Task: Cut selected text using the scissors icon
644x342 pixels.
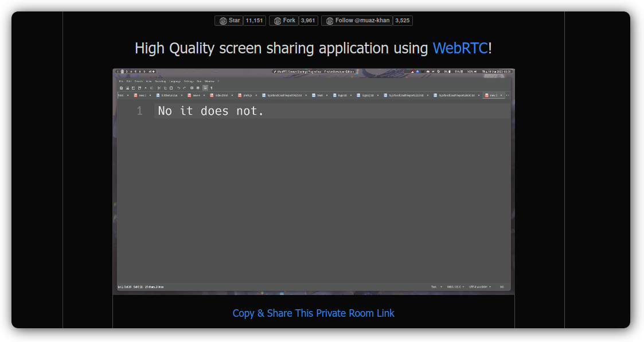Action: (159, 88)
